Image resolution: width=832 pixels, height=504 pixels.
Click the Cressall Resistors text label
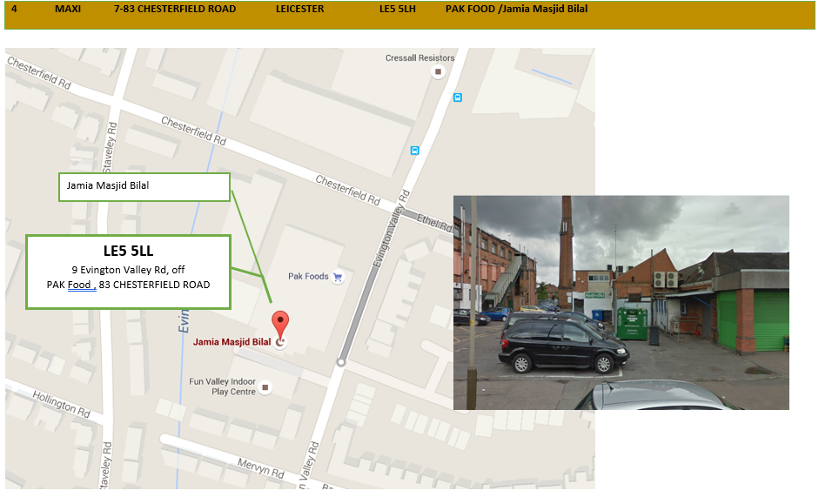pyautogui.click(x=419, y=58)
